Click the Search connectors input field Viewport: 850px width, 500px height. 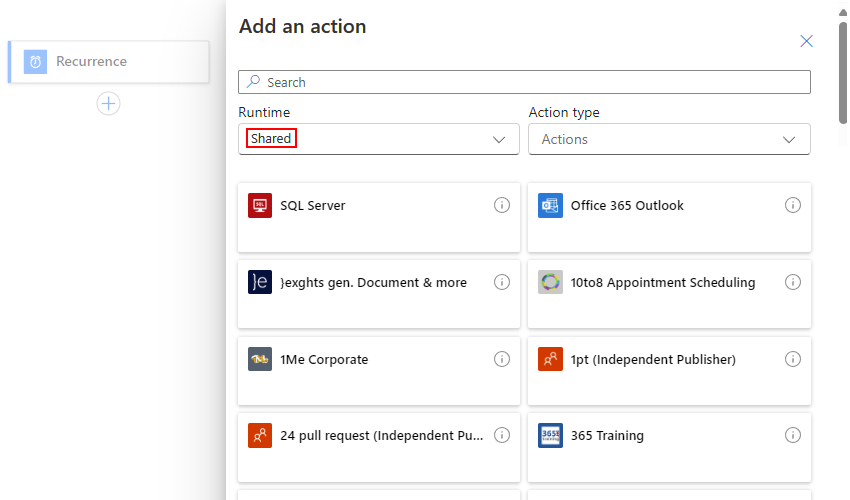pyautogui.click(x=524, y=82)
